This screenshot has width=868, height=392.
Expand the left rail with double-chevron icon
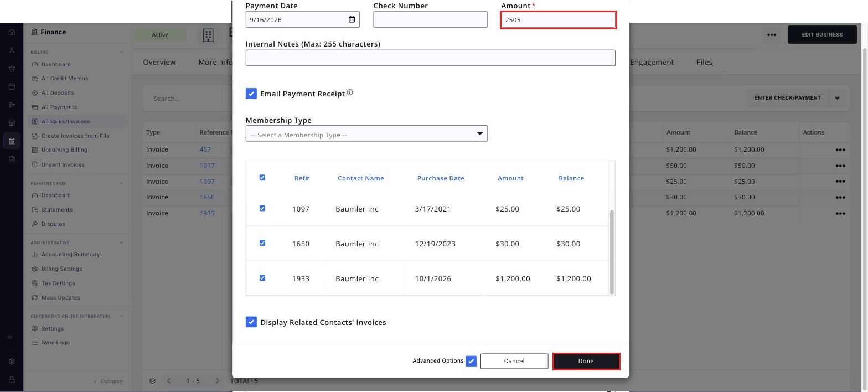[x=10, y=337]
